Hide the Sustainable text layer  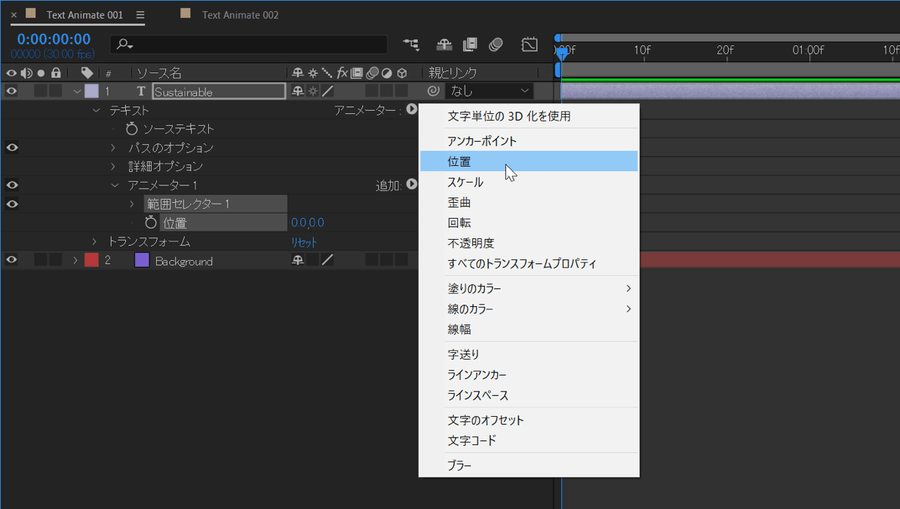point(12,91)
